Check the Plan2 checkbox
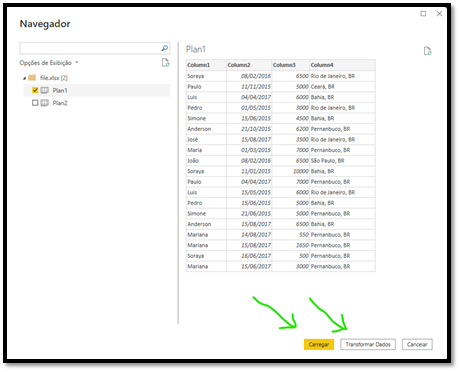Image resolution: width=460 pixels, height=372 pixels. 35,103
